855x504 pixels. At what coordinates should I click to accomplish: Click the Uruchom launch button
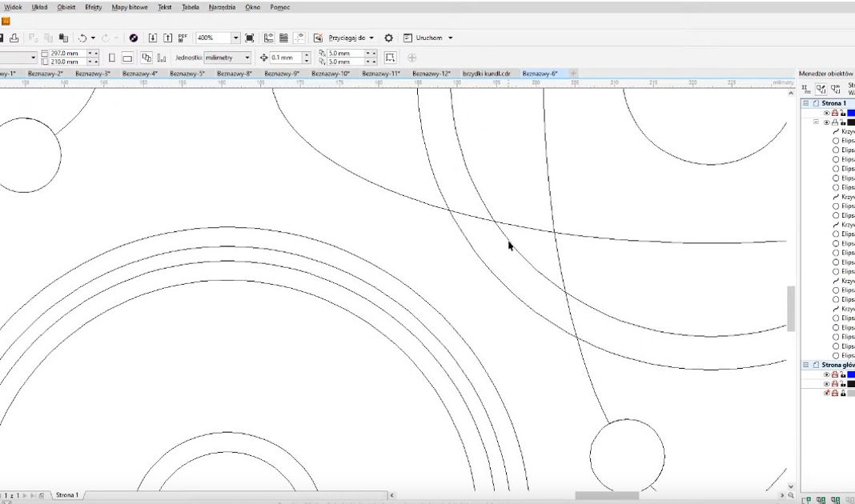428,38
